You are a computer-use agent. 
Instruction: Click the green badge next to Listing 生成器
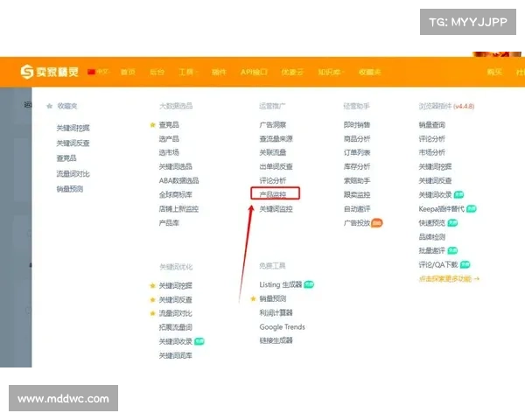pyautogui.click(x=309, y=284)
